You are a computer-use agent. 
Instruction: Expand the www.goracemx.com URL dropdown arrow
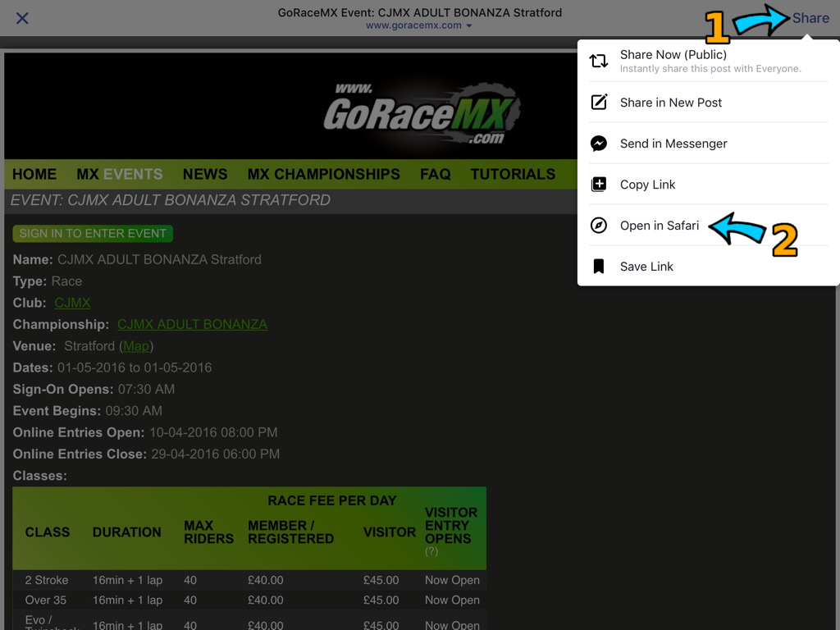click(469, 25)
